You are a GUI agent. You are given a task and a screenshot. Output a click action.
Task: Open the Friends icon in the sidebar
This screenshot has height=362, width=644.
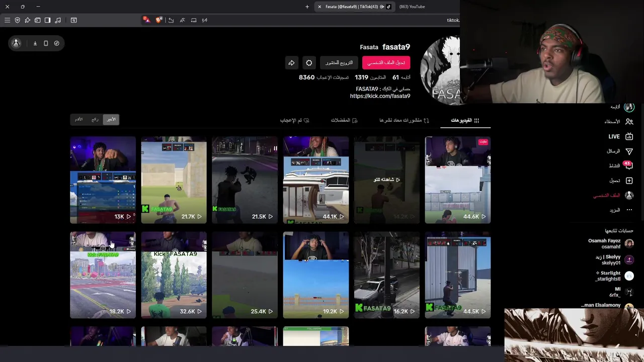tap(629, 122)
